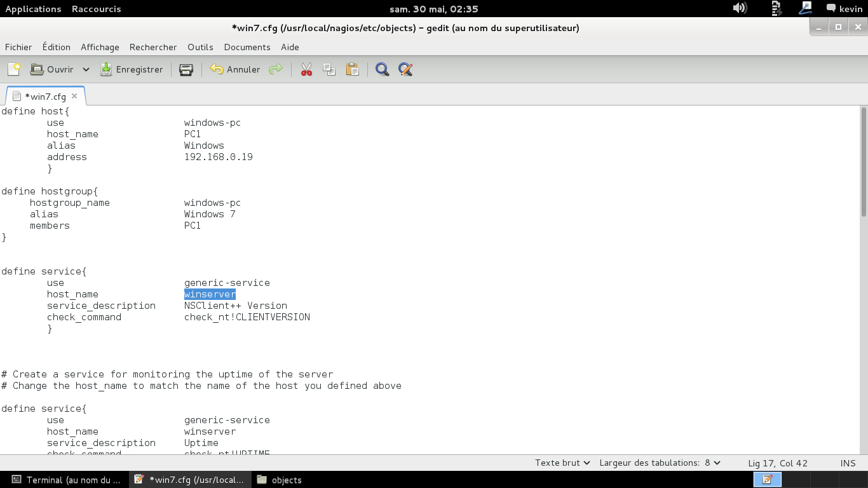Click the network connection icon in panel
868x488 pixels.
[x=776, y=8]
